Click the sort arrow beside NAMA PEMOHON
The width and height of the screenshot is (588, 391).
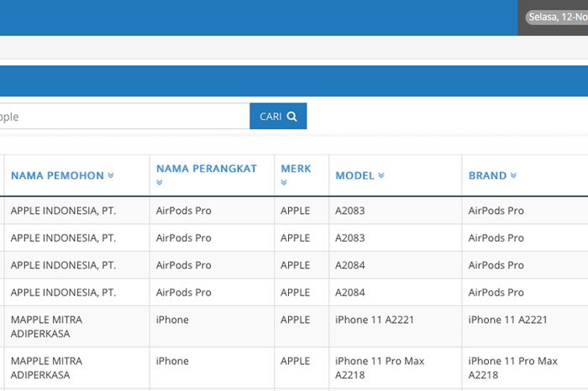click(111, 176)
